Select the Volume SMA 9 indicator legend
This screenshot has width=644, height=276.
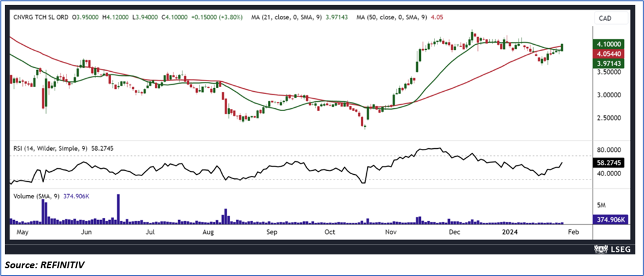tap(51, 197)
